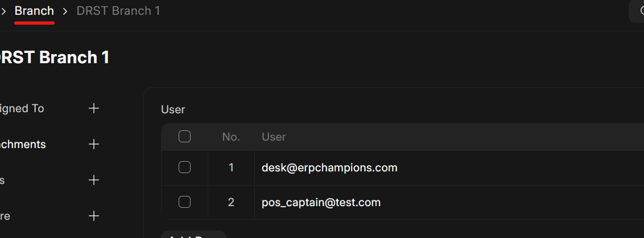Add an attachment with the plus icon
The width and height of the screenshot is (644, 238).
[94, 144]
